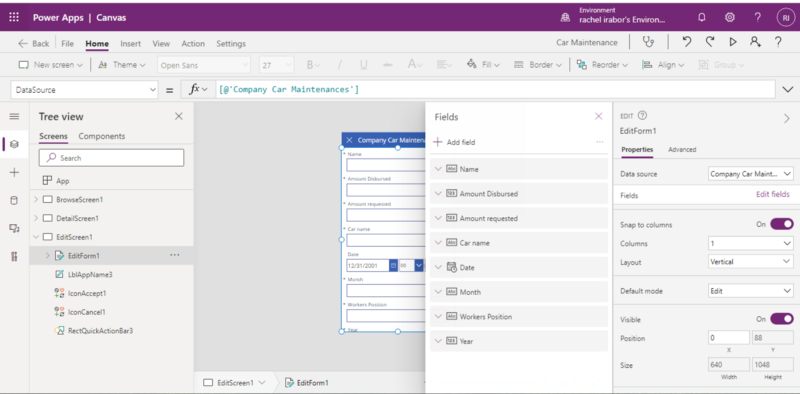
Task: Open the App checker stethoscope icon
Action: (x=648, y=42)
